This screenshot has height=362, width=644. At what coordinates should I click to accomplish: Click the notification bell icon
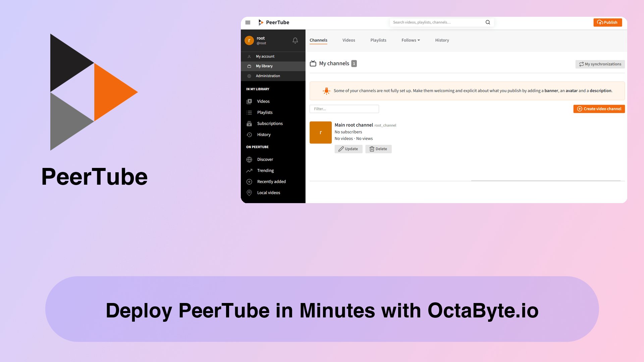pos(295,40)
